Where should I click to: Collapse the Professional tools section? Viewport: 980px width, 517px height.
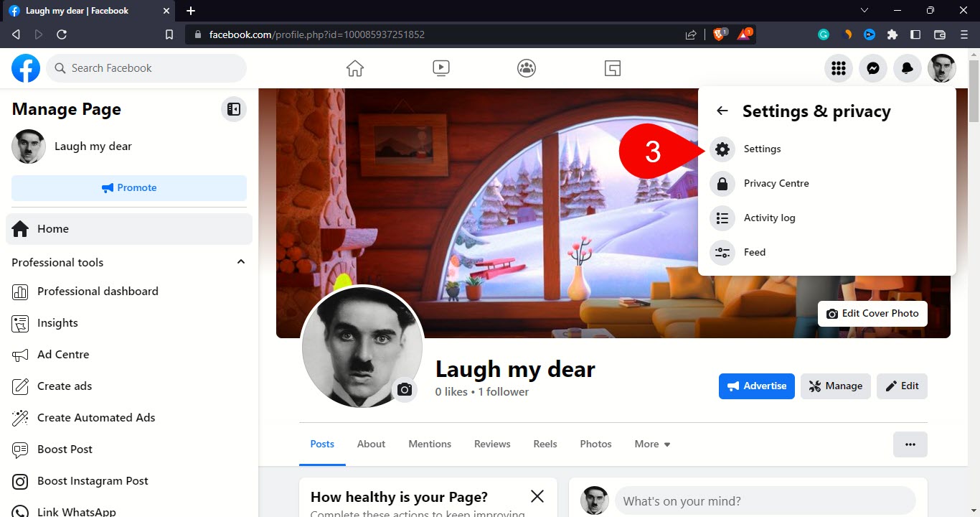coord(241,262)
